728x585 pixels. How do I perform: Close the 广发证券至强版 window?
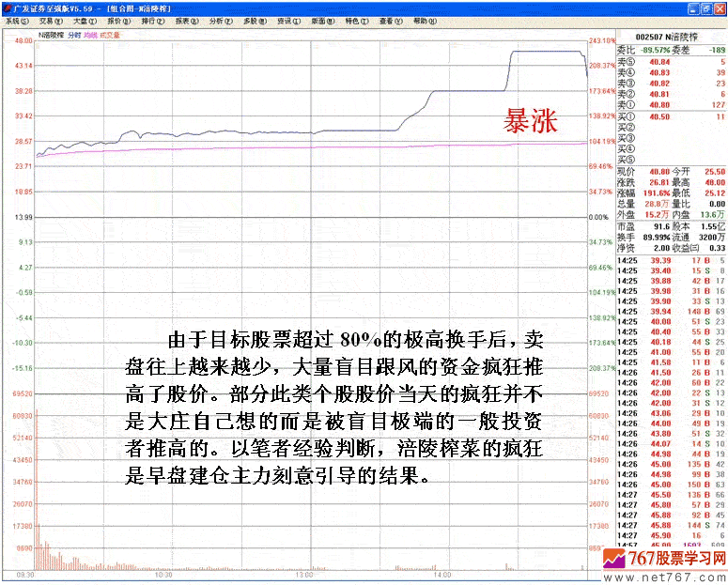pyautogui.click(x=720, y=7)
